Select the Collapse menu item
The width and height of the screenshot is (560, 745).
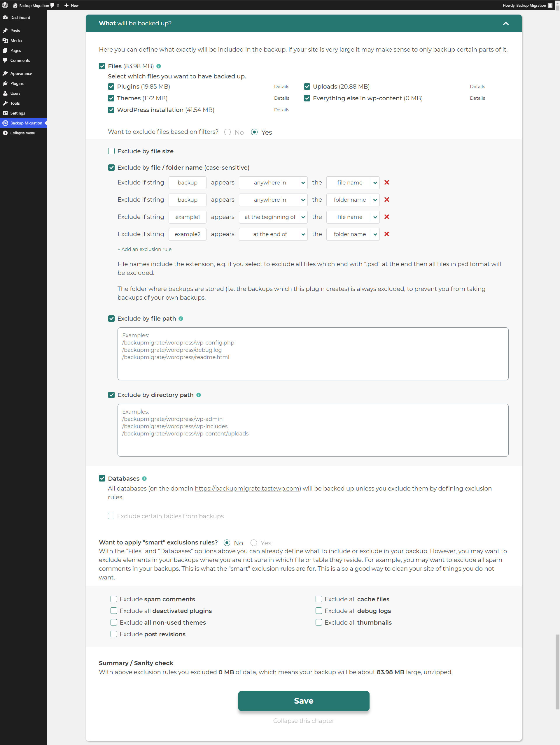22,133
